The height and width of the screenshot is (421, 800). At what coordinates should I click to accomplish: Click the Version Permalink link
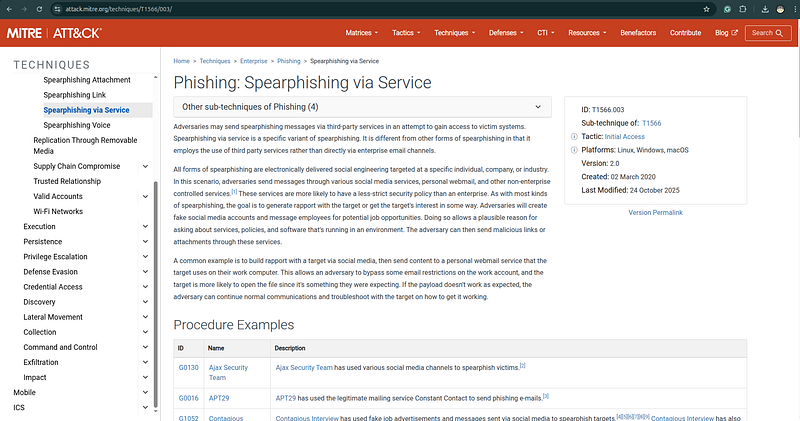(x=655, y=213)
